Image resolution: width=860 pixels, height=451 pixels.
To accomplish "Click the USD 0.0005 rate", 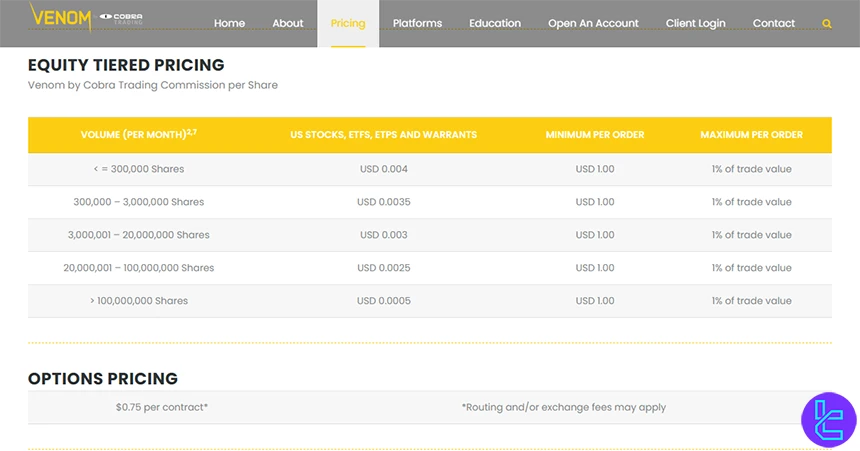I will pos(383,301).
